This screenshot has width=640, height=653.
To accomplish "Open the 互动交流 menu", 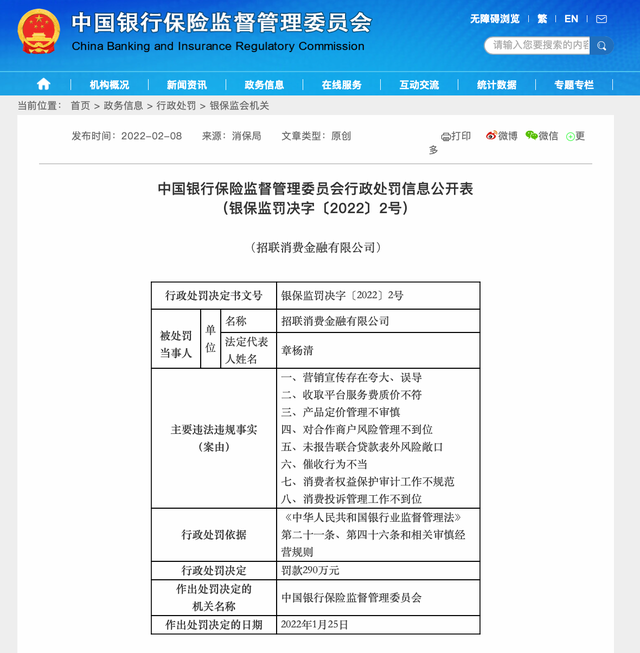I will 419,85.
